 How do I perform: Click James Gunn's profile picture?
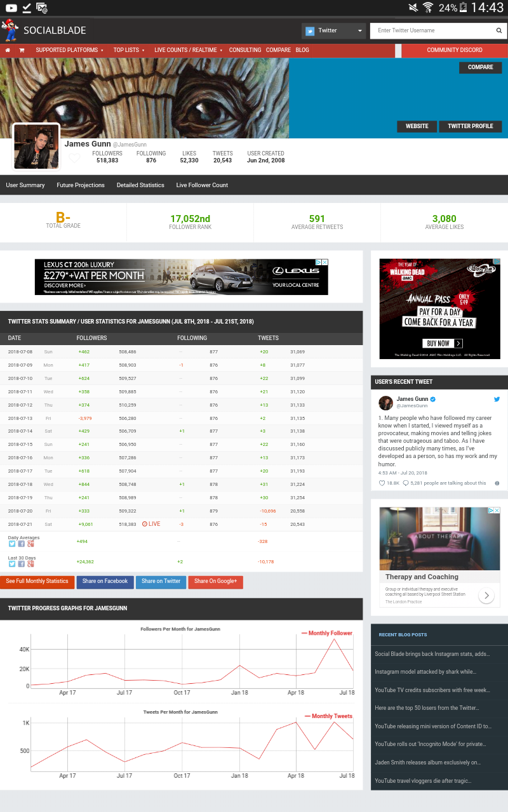[x=36, y=146]
